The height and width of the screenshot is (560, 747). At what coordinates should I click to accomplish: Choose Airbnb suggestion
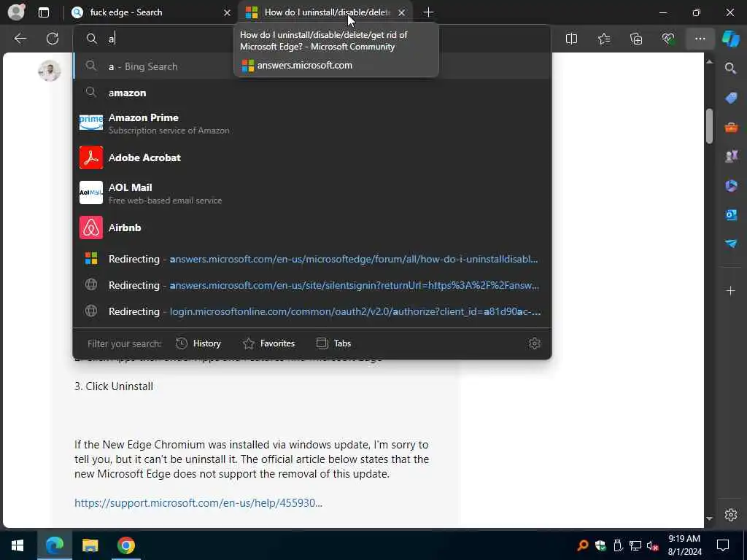[312, 227]
